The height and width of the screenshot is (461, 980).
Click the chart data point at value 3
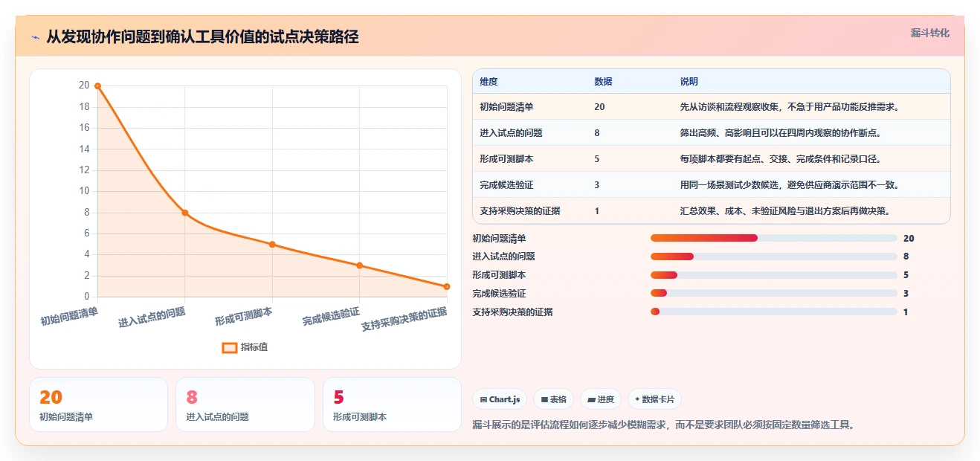(359, 265)
